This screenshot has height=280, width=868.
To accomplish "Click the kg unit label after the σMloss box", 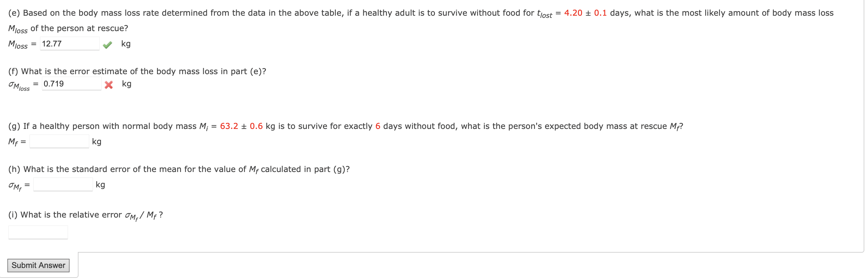I will click(x=127, y=84).
